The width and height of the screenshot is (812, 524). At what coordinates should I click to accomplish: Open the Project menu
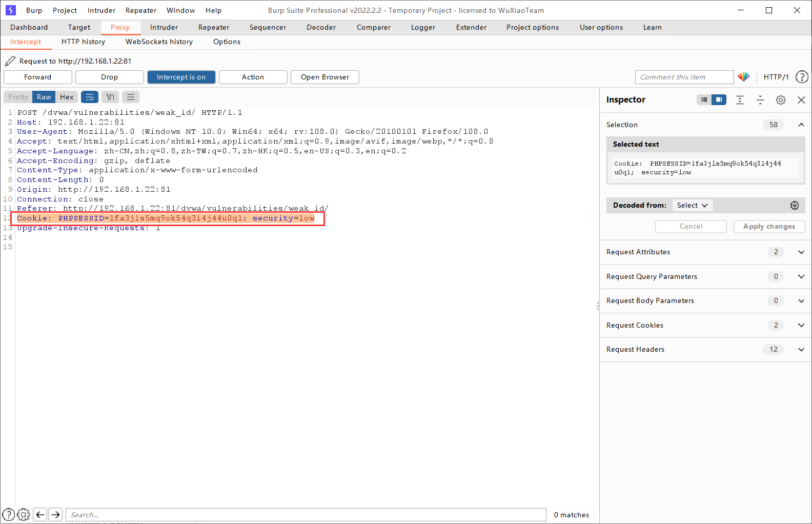click(x=65, y=10)
